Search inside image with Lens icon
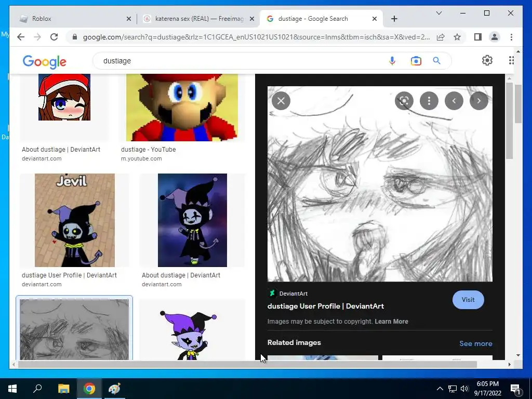Image resolution: width=532 pixels, height=399 pixels. point(404,101)
